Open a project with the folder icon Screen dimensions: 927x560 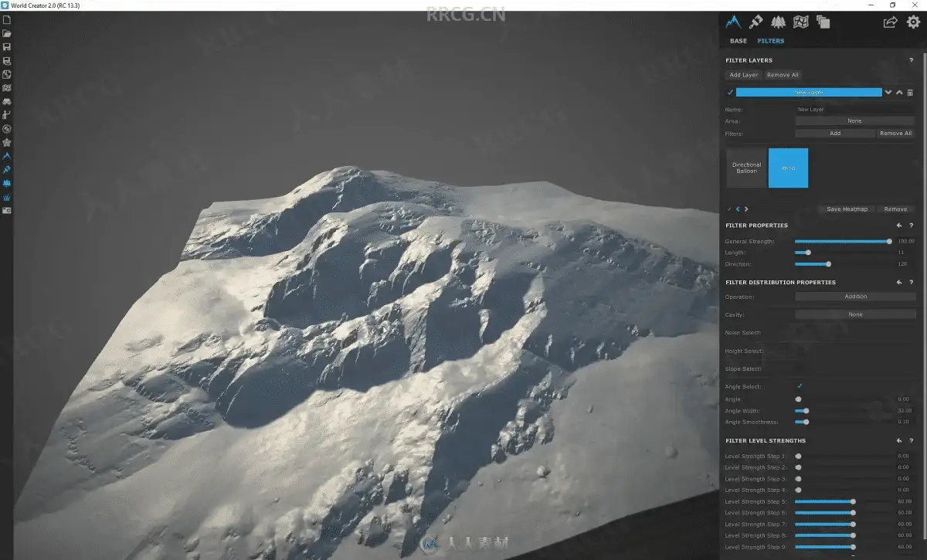click(6, 33)
